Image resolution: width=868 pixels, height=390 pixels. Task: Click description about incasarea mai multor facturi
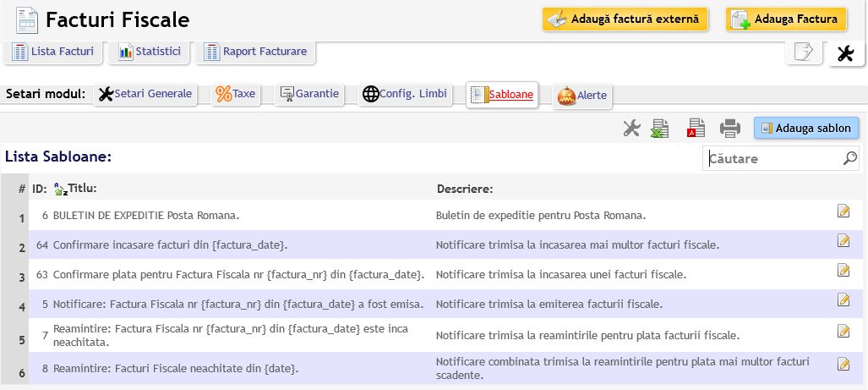578,244
